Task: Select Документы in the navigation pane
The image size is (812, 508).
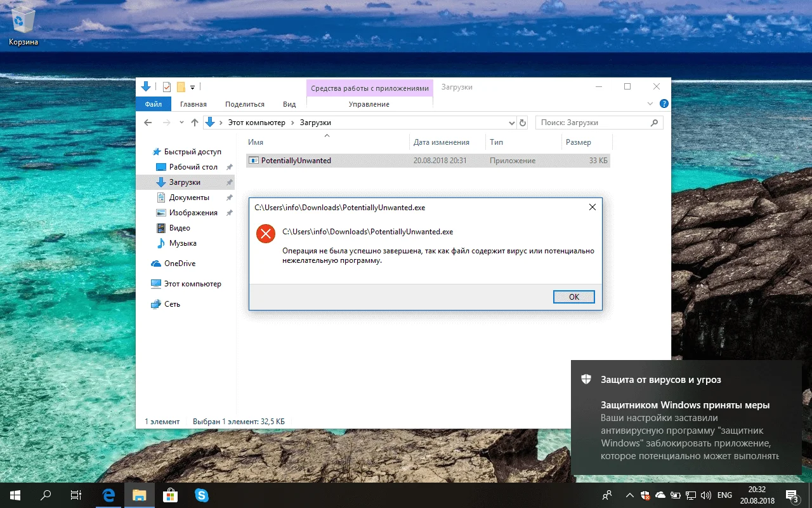Action: [x=188, y=197]
